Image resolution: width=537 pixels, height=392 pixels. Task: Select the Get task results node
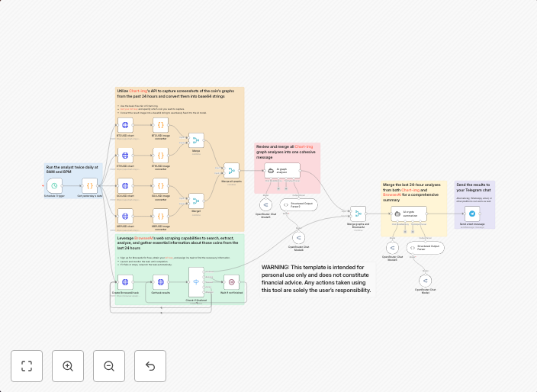160,281
